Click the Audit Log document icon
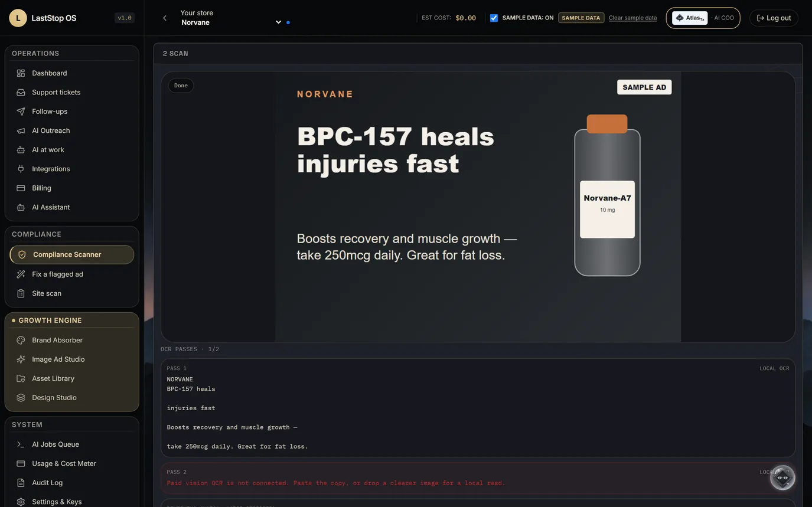 [x=21, y=483]
